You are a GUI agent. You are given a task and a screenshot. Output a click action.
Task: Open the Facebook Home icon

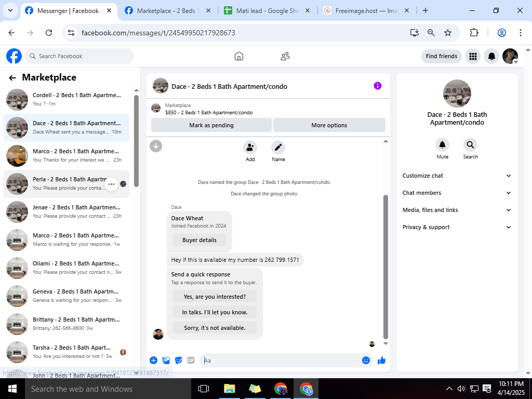(x=239, y=56)
